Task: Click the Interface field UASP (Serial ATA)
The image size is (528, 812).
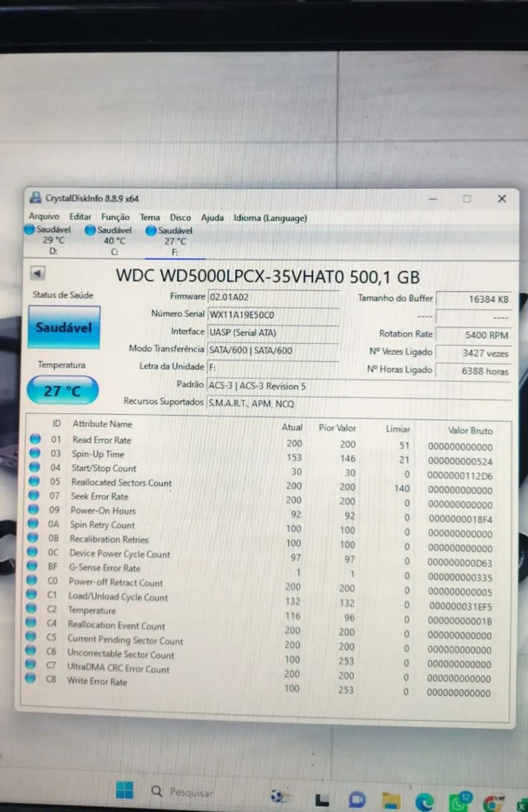Action: [273, 332]
